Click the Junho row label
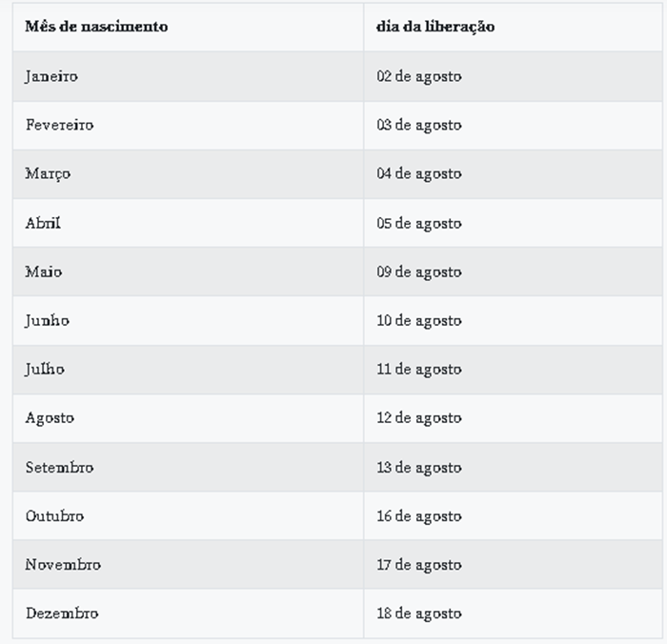 point(47,321)
